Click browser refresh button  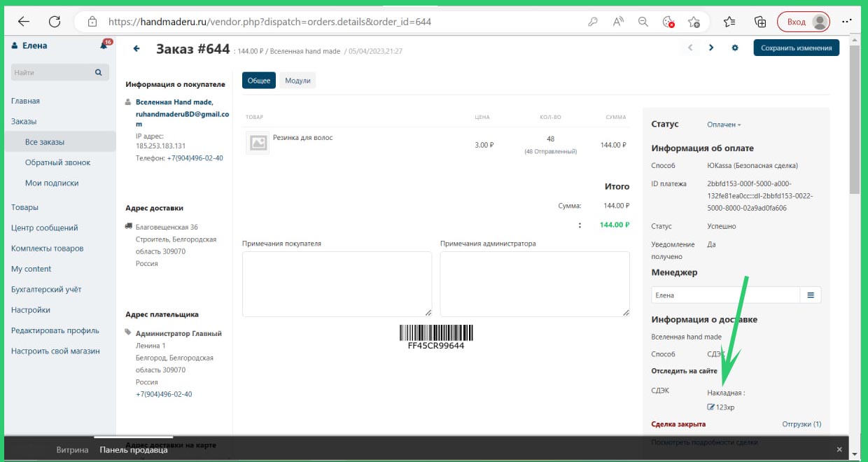point(55,22)
